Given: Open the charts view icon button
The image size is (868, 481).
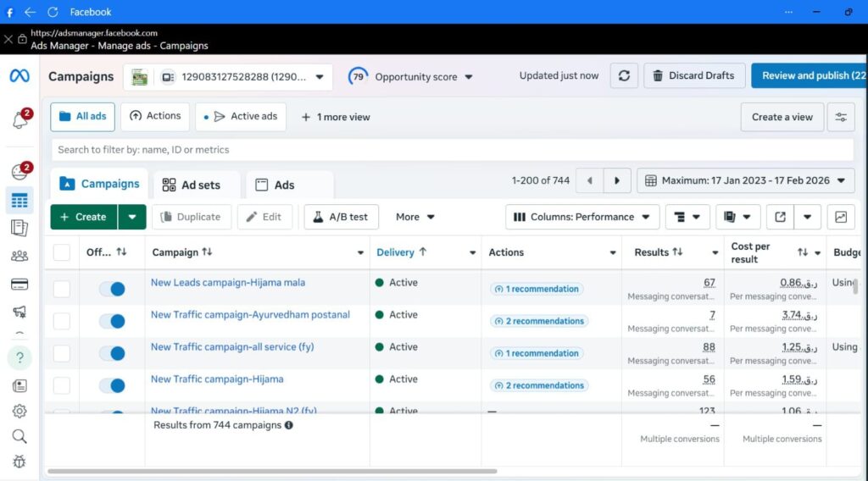Looking at the screenshot, I should [x=840, y=217].
